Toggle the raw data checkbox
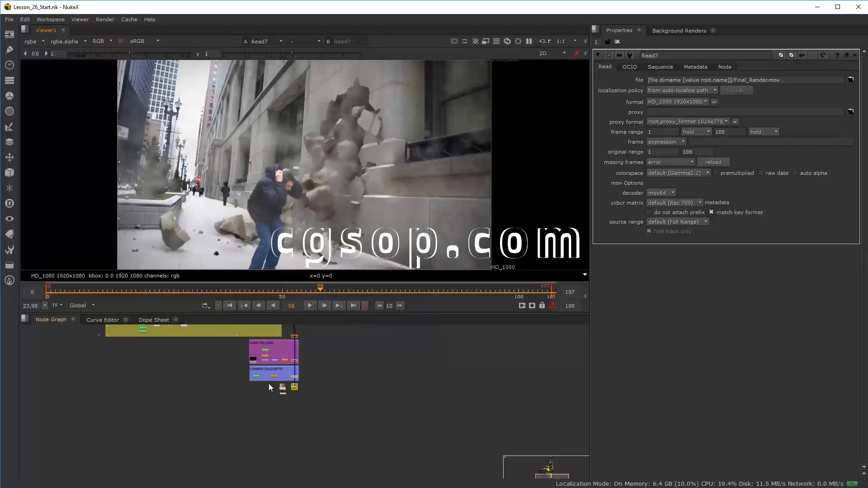868x488 pixels. 761,173
